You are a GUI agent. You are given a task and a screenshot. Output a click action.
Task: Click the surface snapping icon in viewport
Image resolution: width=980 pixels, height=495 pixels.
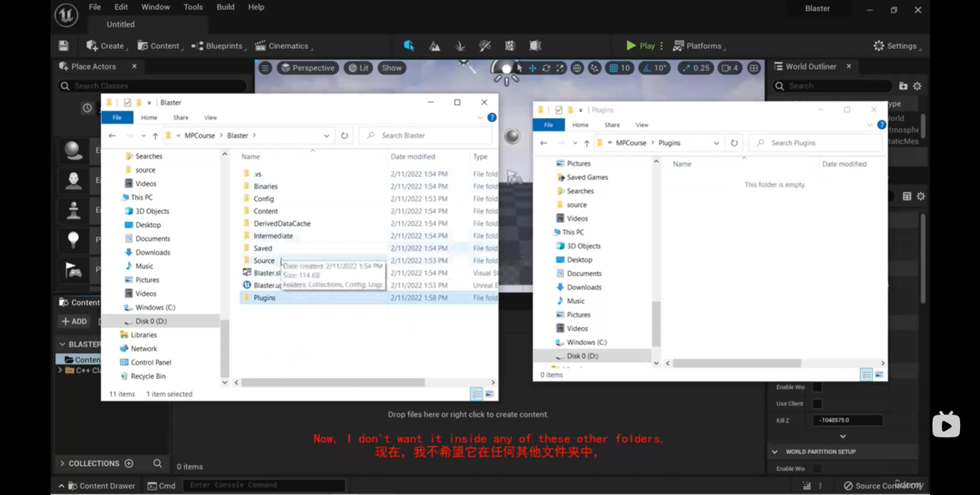coord(594,68)
